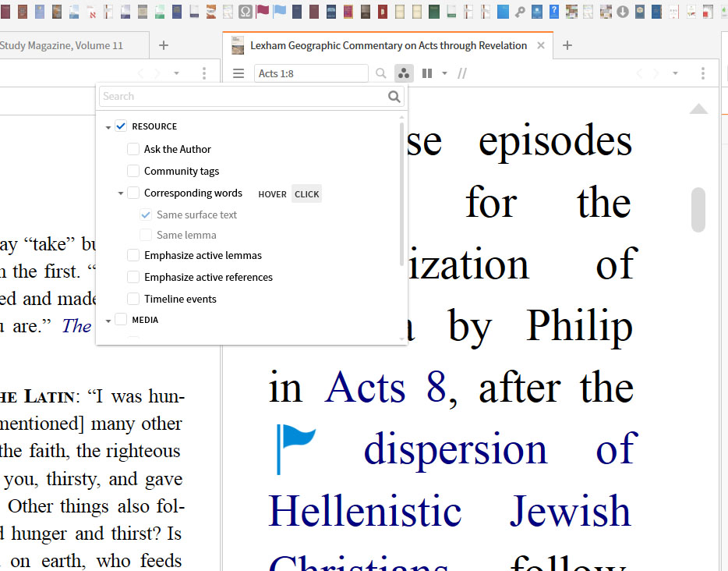Open right panel three-dot options menu
The image size is (728, 571).
coord(703,73)
